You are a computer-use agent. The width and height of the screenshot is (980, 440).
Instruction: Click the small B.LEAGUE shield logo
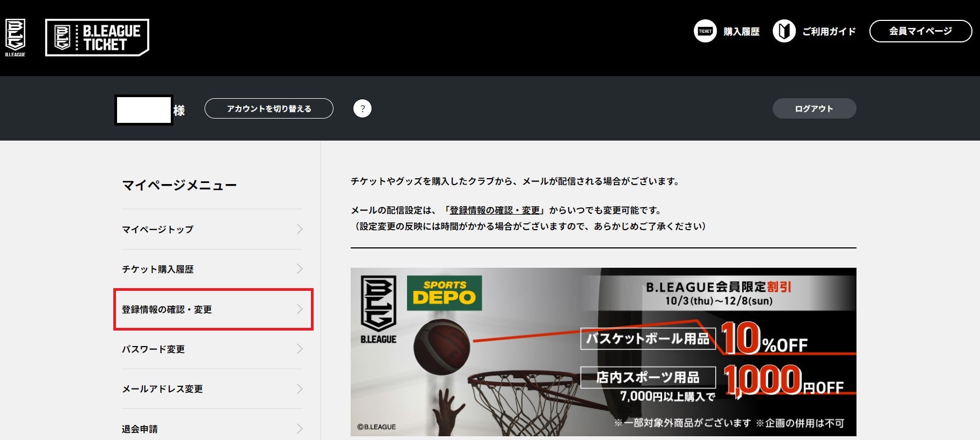(x=15, y=38)
